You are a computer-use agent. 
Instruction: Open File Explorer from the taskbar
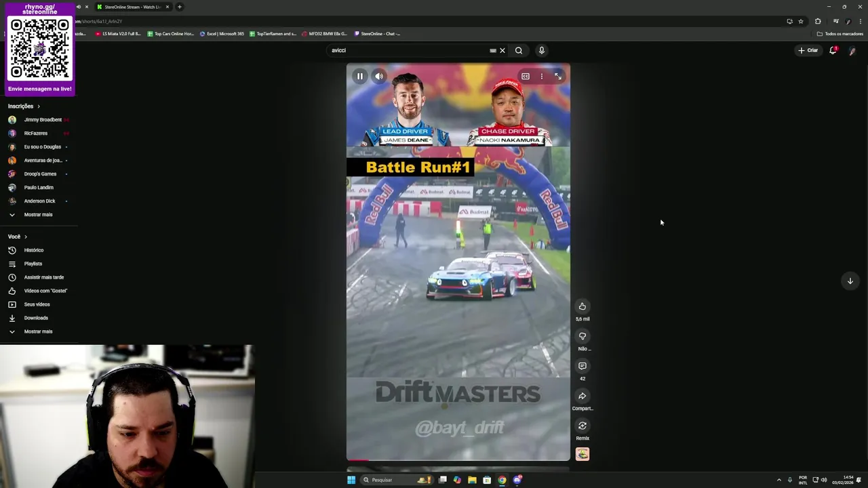click(x=472, y=480)
